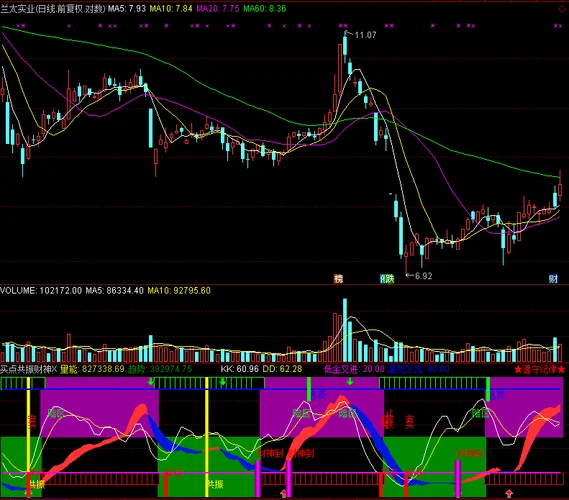Click the first green down arrow in indicator strip
Image resolution: width=569 pixels, height=500 pixels.
click(x=151, y=381)
